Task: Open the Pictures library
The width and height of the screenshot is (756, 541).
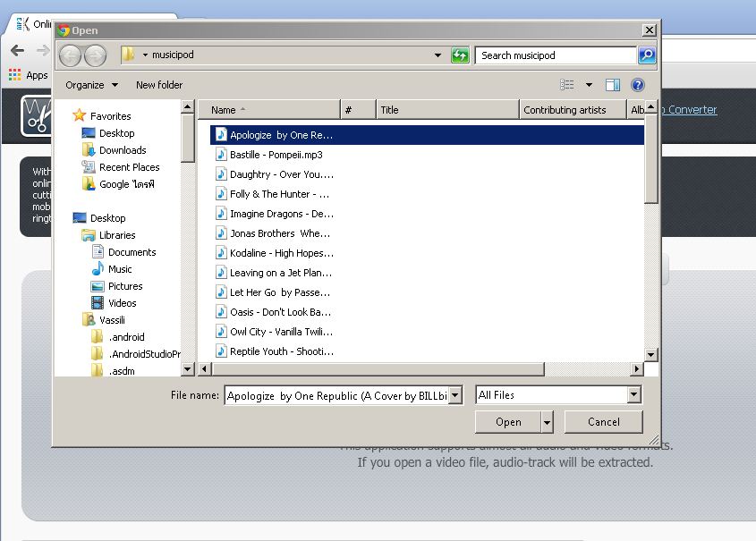Action: (117, 286)
